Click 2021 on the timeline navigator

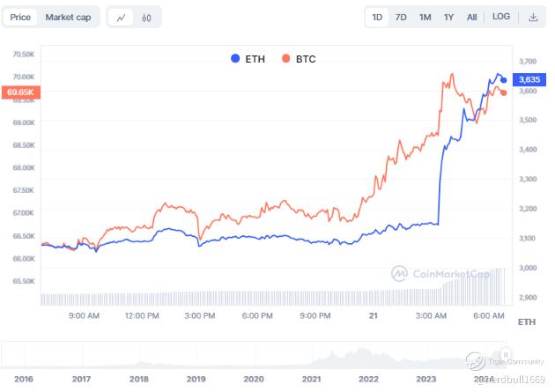(x=311, y=379)
